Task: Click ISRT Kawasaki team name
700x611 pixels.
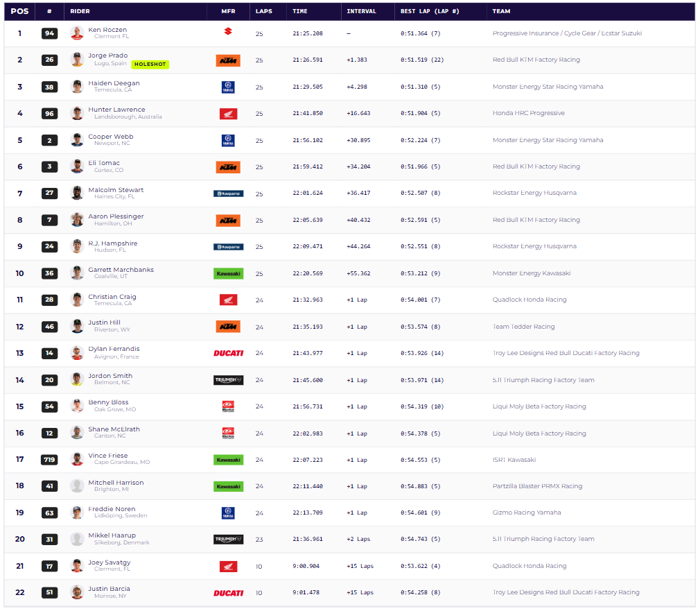Action: (x=514, y=460)
